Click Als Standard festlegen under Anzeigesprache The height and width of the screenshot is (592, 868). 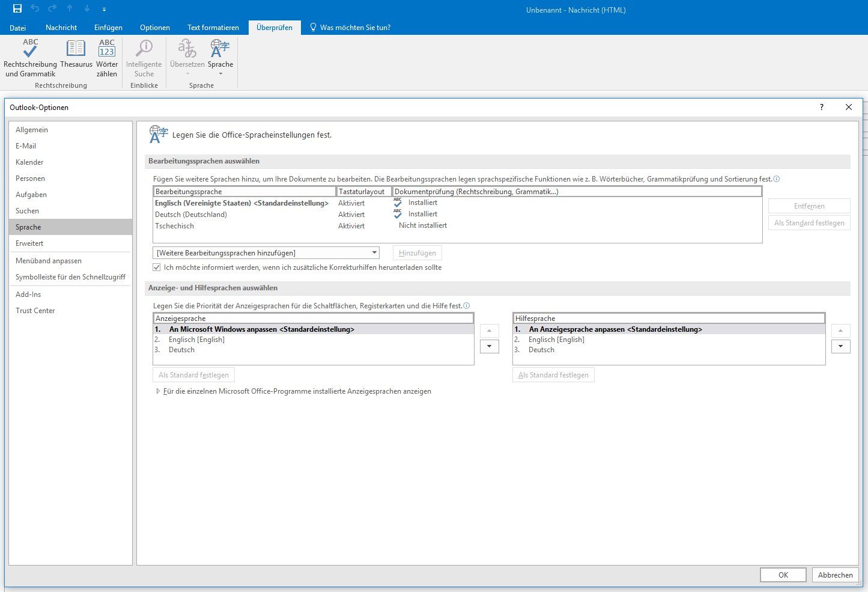point(193,375)
